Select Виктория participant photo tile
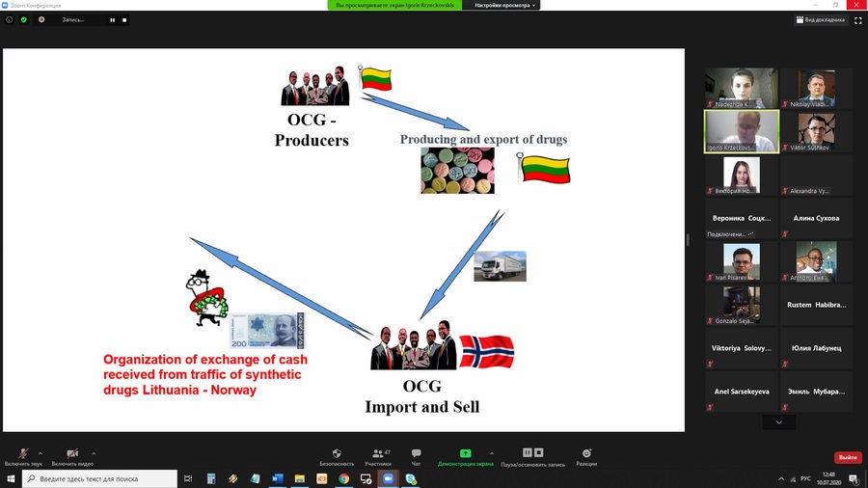Image resolution: width=868 pixels, height=488 pixels. pyautogui.click(x=742, y=175)
